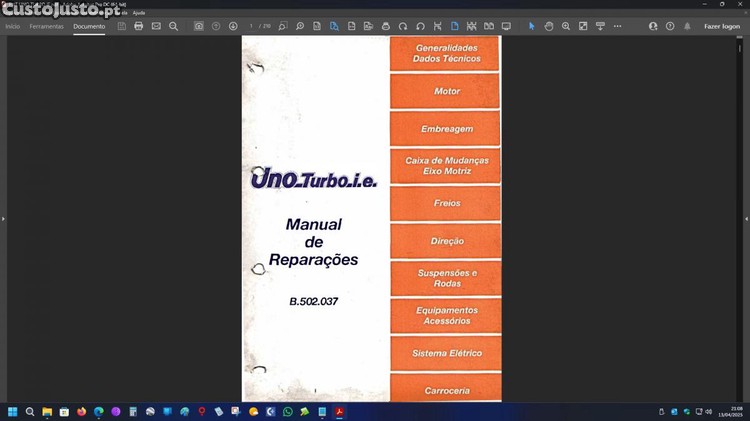Click the Fazer logon button
The width and height of the screenshot is (750, 421).
722,26
